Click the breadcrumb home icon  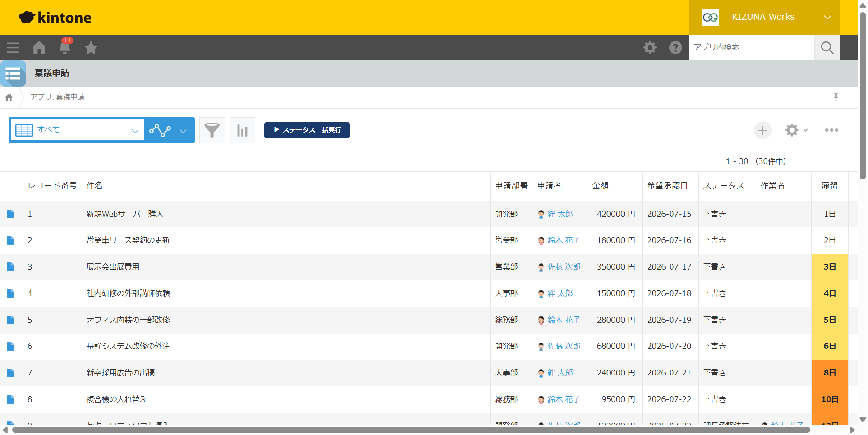(x=9, y=97)
